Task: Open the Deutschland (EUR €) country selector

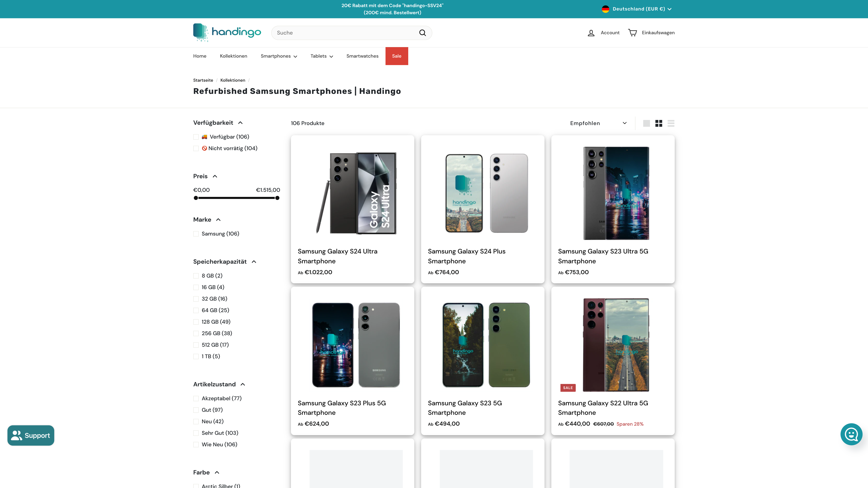Action: [637, 9]
